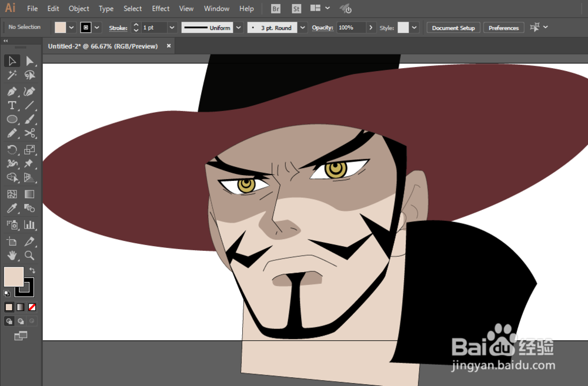Select the Type tool
588x386 pixels.
coord(12,105)
